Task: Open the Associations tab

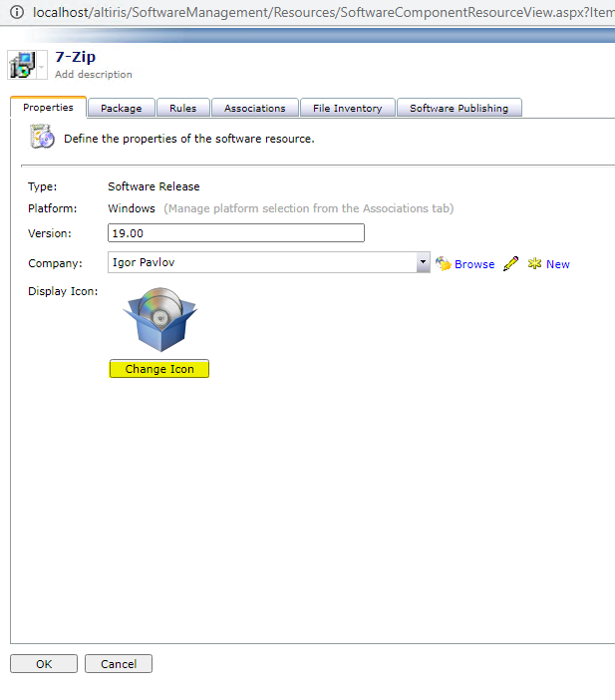Action: click(255, 108)
